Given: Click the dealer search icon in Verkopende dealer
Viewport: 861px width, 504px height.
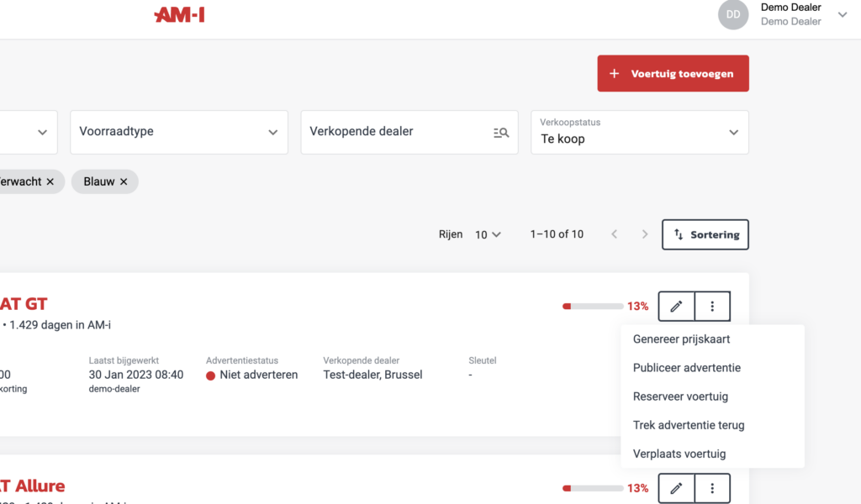Looking at the screenshot, I should pyautogui.click(x=501, y=132).
